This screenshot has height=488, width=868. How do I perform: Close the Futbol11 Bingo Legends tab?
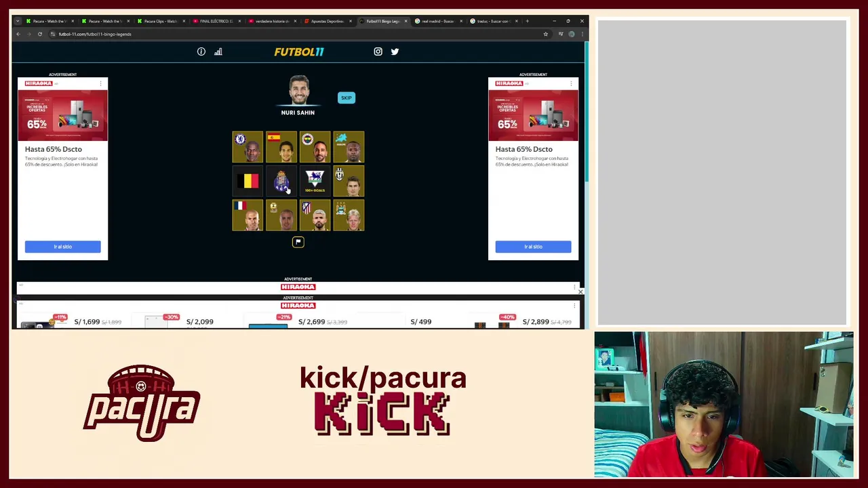coord(406,21)
